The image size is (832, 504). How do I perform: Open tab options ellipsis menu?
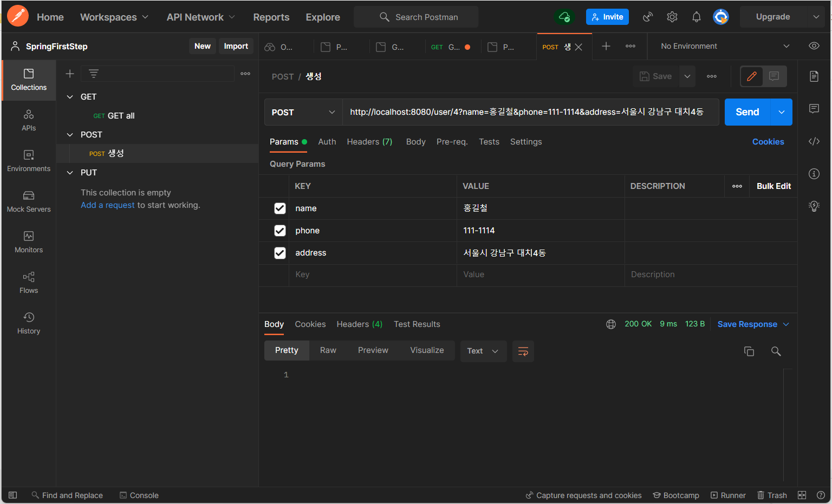pyautogui.click(x=630, y=46)
